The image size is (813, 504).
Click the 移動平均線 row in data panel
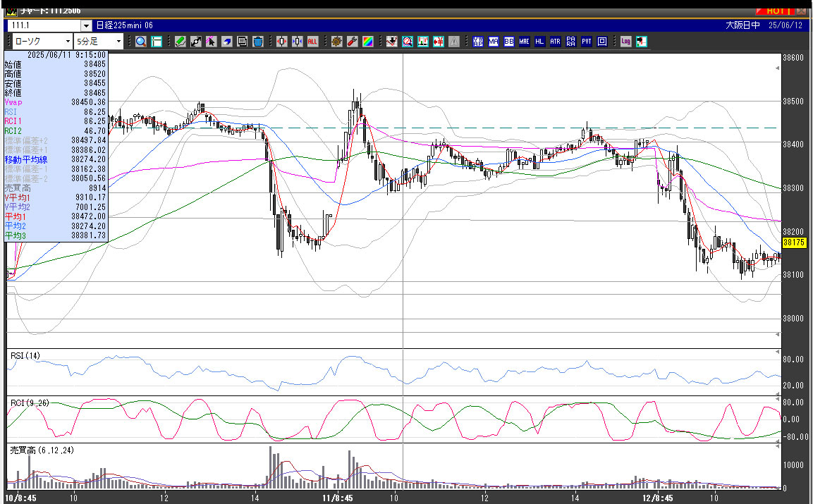click(x=55, y=159)
